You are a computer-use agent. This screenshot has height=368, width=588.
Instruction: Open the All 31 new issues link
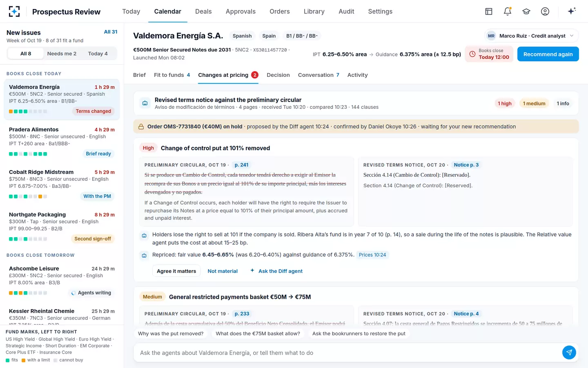111,32
